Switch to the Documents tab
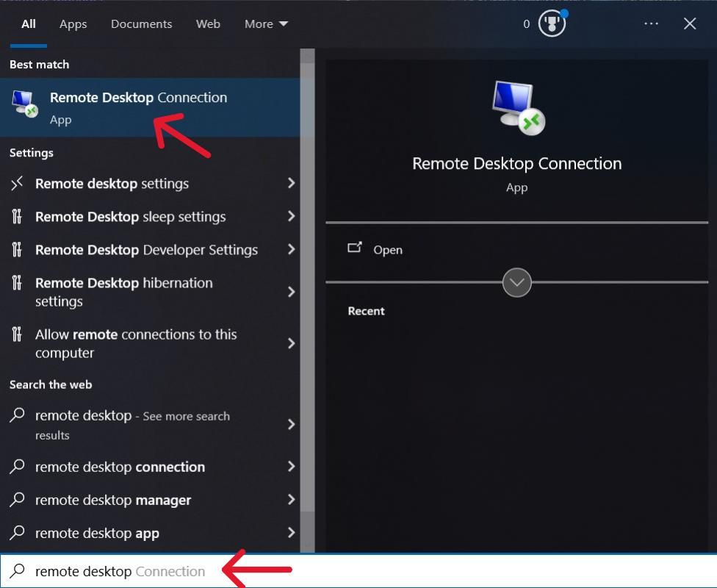 141,24
